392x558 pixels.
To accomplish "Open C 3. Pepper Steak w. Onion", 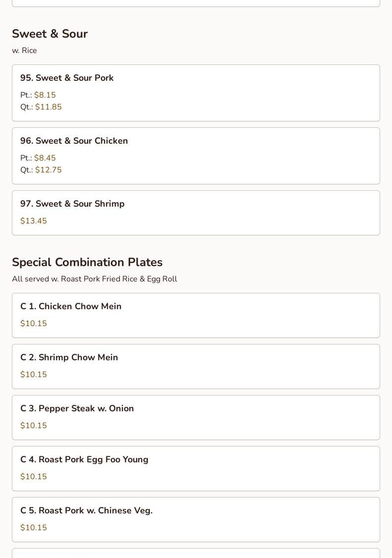I will [196, 417].
